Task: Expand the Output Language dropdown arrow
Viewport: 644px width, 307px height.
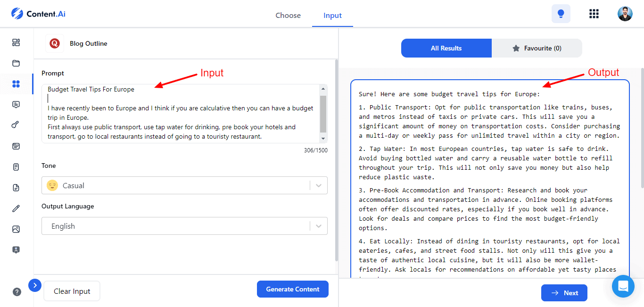Action: click(319, 226)
